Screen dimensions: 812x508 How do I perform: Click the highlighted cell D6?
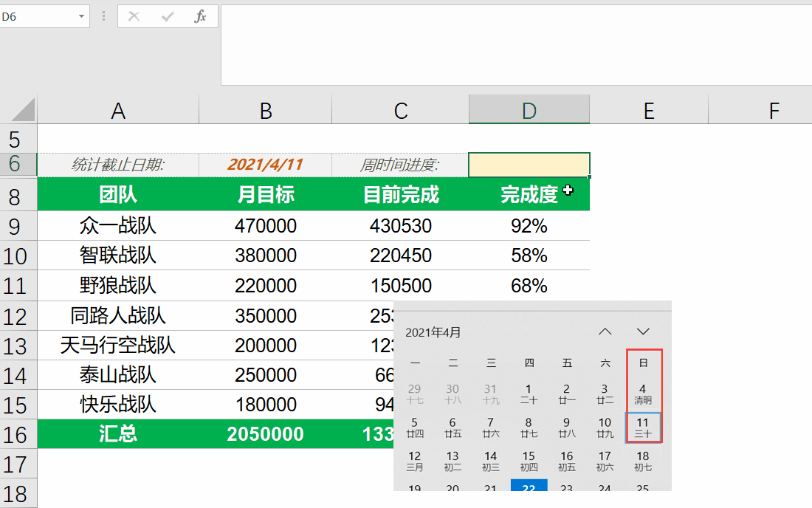[529, 165]
